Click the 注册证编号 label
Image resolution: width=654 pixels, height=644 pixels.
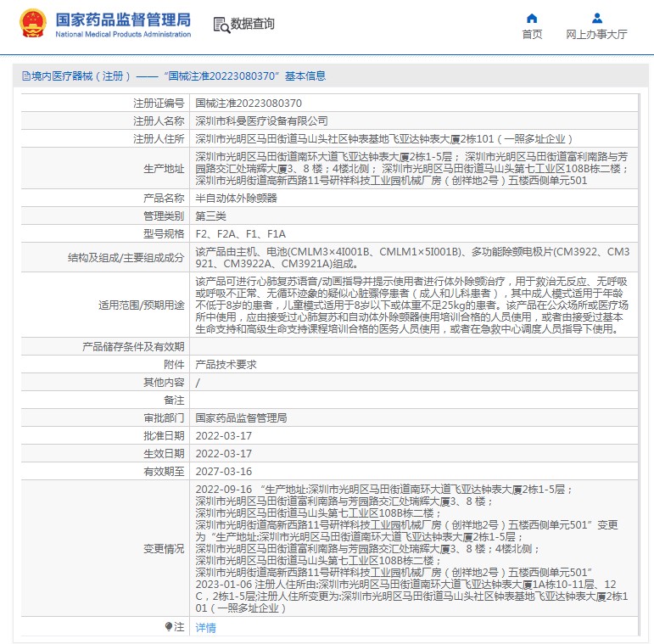click(159, 103)
